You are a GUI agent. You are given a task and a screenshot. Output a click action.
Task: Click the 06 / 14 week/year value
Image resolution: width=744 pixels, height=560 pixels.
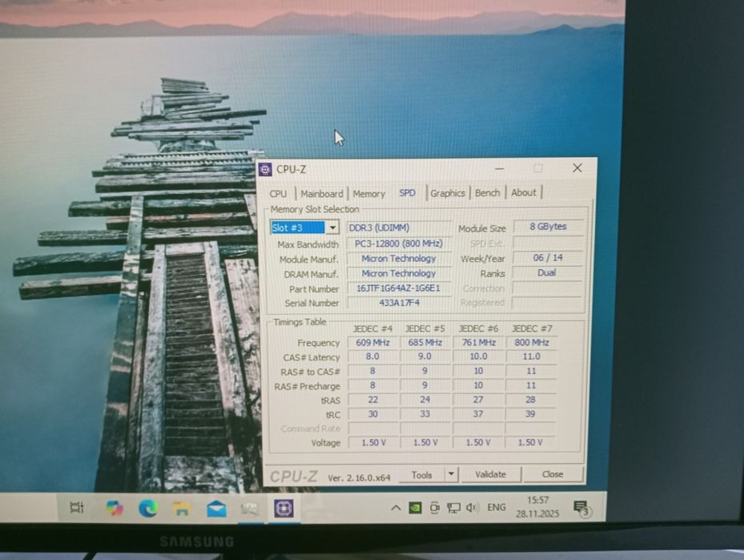(x=548, y=257)
